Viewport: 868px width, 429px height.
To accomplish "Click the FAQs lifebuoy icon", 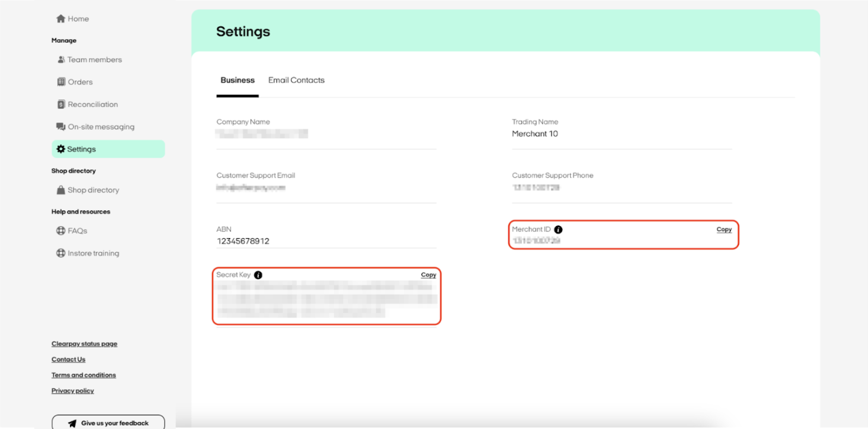I will [61, 230].
